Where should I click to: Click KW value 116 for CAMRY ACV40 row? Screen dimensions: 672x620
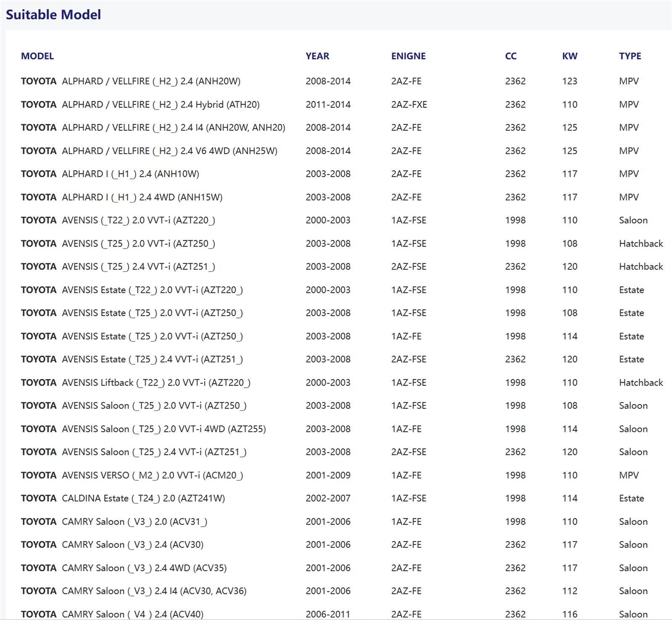point(570,614)
